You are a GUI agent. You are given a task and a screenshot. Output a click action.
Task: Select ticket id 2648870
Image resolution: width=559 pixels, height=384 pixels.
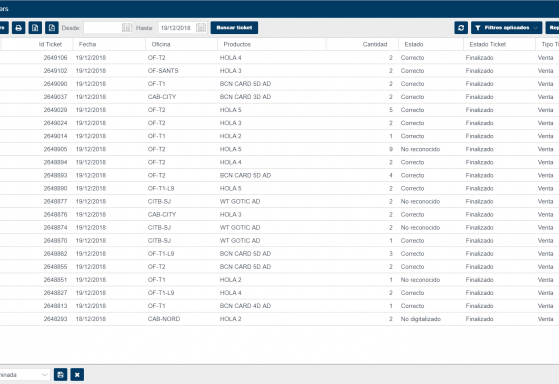click(x=55, y=241)
